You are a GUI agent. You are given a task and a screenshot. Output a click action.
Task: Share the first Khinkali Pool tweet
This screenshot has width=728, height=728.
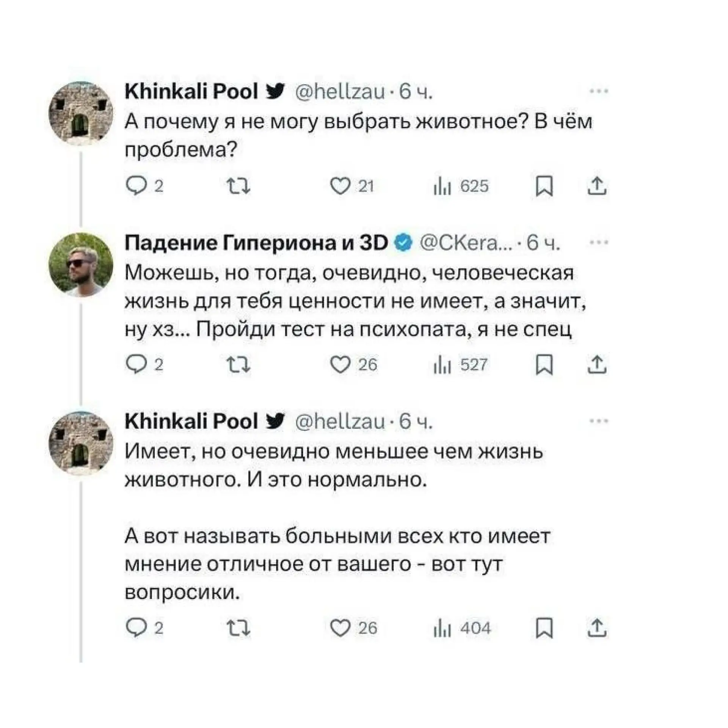pos(597,186)
